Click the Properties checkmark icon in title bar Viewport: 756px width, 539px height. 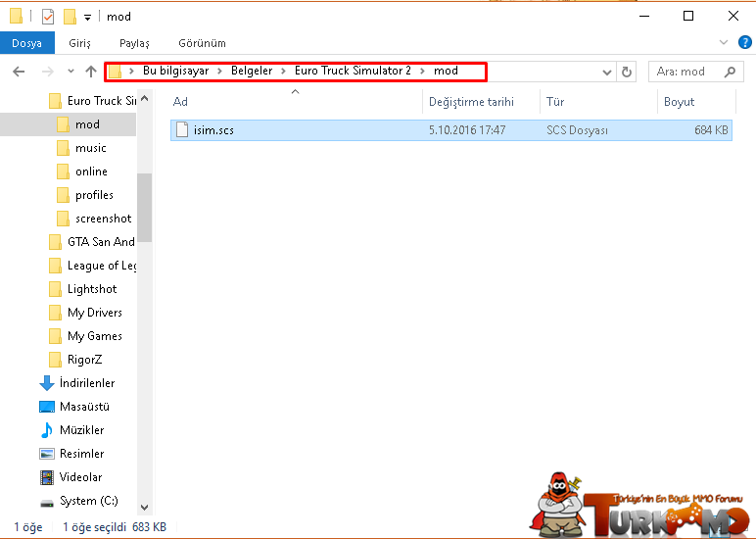tap(48, 17)
